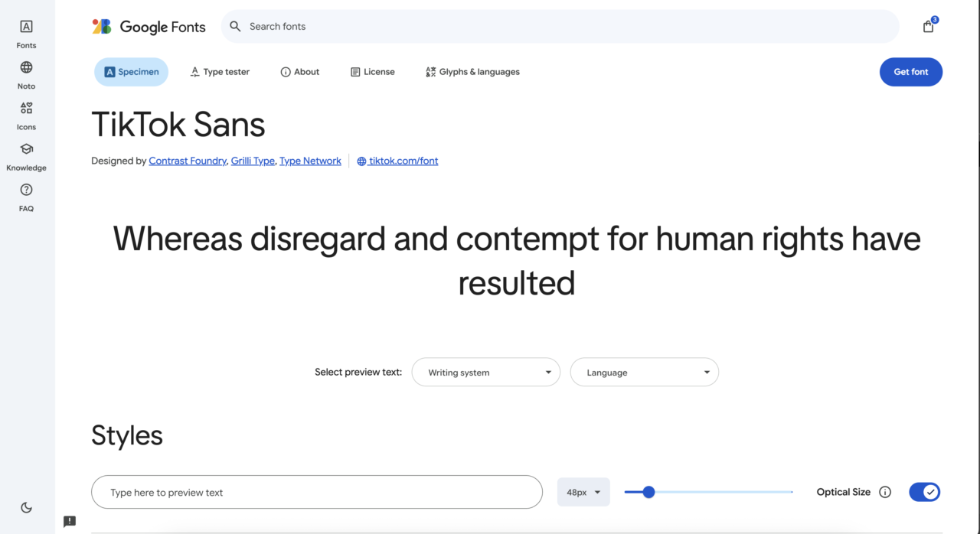Click the Styles heading
The width and height of the screenshot is (980, 534).
127,435
